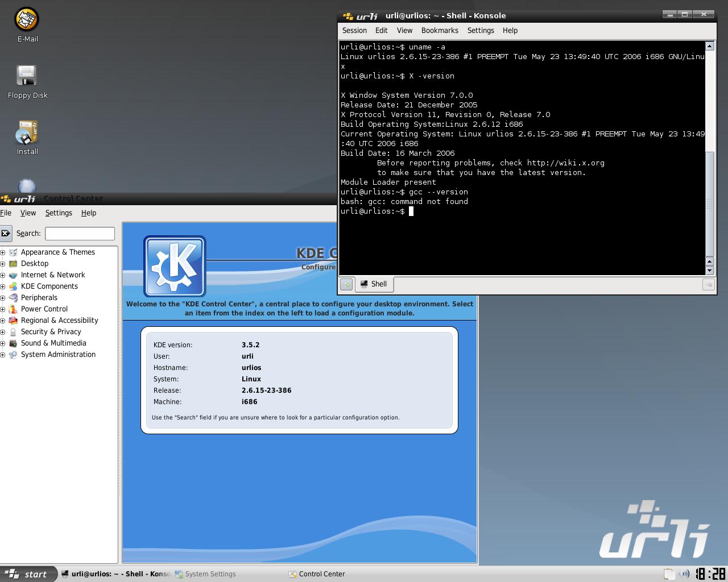The width and height of the screenshot is (728, 582).
Task: Select the Regional & Accessibility category icon
Action: point(13,321)
